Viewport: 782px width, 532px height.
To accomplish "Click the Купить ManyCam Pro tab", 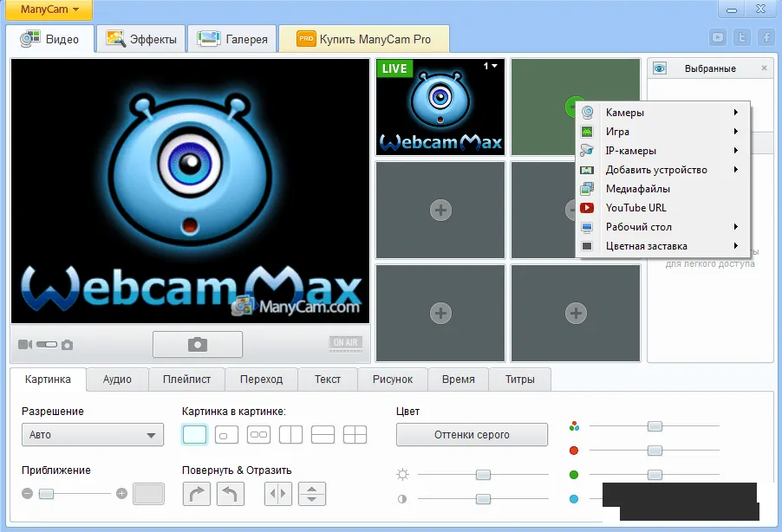I will click(363, 39).
